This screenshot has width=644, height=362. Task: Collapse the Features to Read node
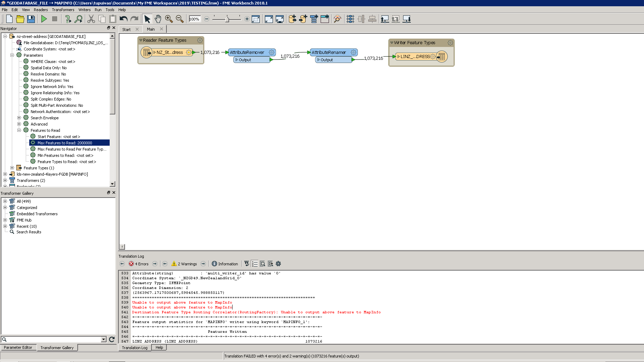click(x=19, y=130)
